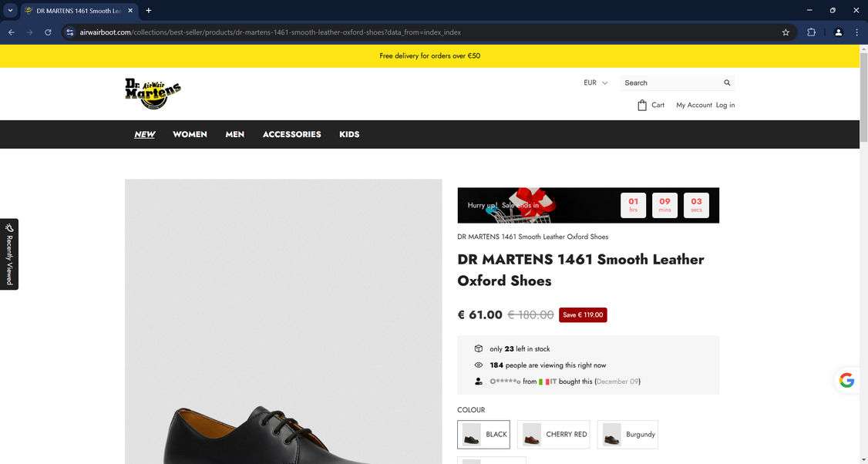This screenshot has height=464, width=868.
Task: Pick the Burgundy colour option
Action: point(627,434)
